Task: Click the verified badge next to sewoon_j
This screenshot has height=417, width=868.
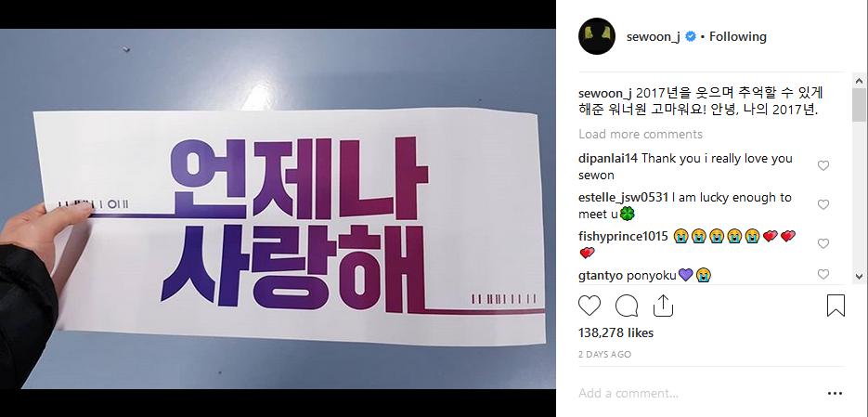Action: pos(691,36)
